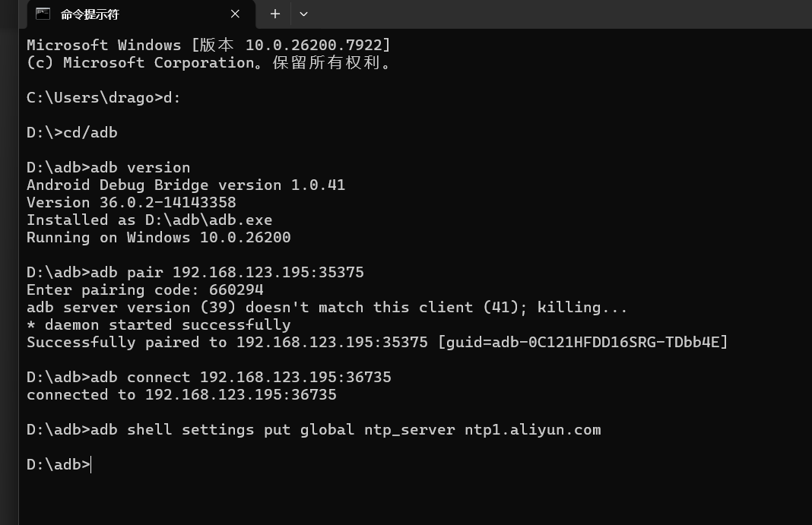Click the ntp1.aliyun.com text
Viewport: 812px width, 525px height.
tap(532, 430)
